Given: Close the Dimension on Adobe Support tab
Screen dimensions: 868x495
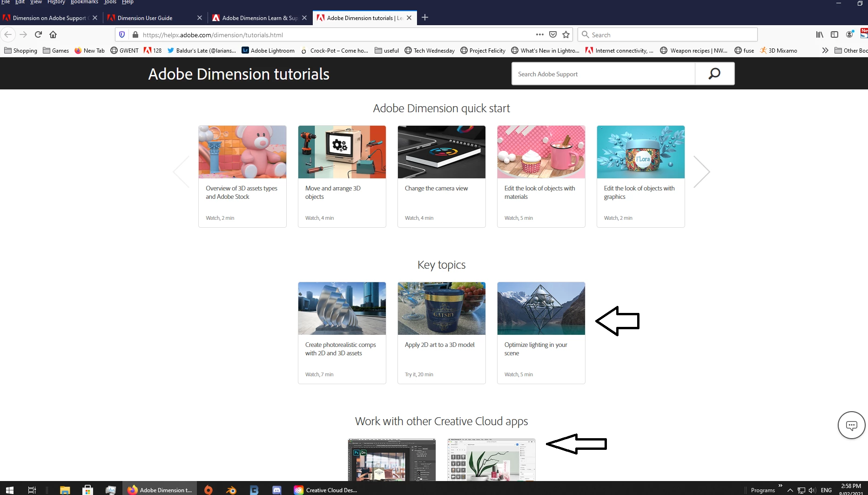Looking at the screenshot, I should [x=95, y=18].
